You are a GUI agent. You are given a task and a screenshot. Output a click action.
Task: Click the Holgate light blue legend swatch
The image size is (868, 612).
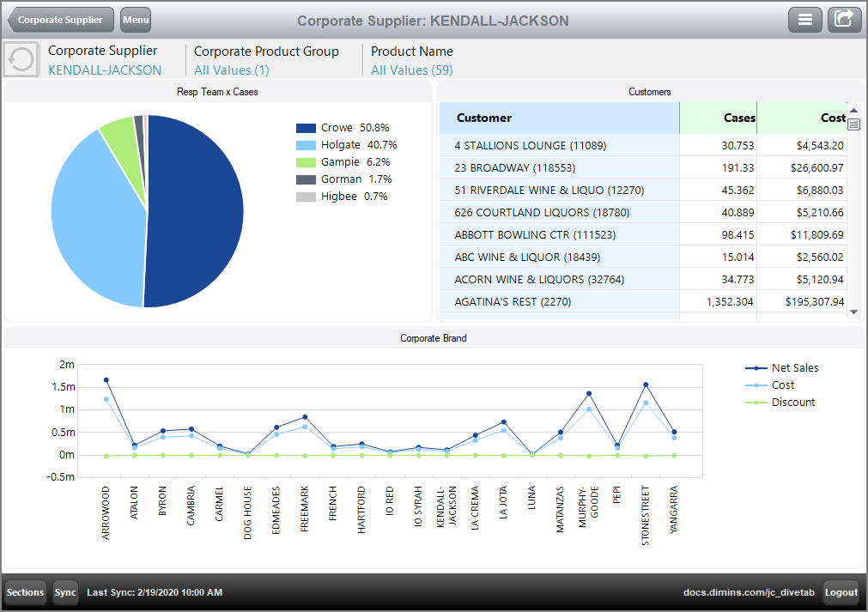tap(306, 145)
